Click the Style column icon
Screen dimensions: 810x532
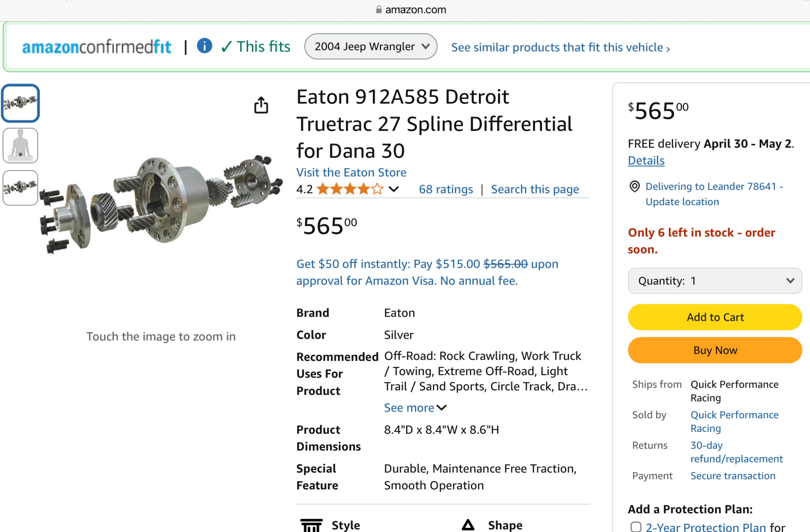pos(311,525)
